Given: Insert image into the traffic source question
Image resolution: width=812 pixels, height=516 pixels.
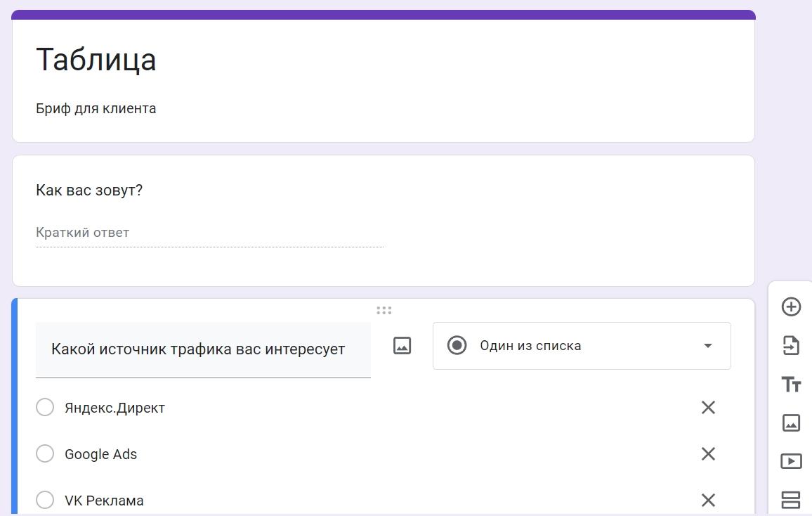Looking at the screenshot, I should tap(402, 345).
